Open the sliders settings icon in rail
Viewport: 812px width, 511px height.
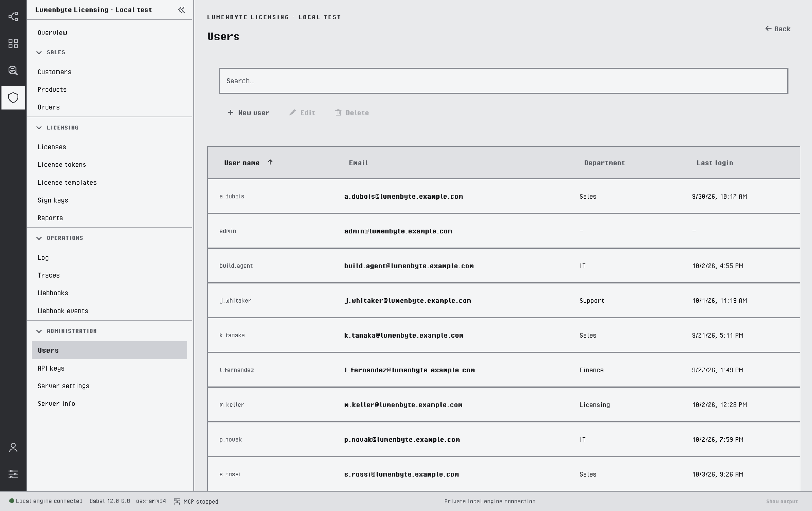tap(13, 474)
